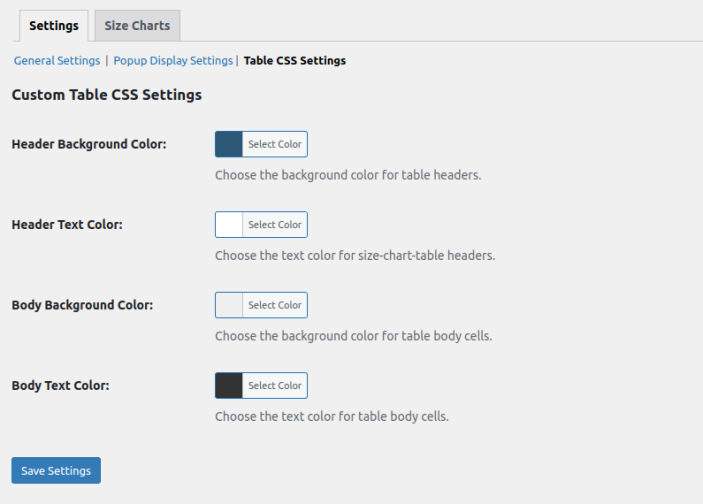The image size is (703, 504).
Task: Click the Body Background Color label
Action: 82,305
